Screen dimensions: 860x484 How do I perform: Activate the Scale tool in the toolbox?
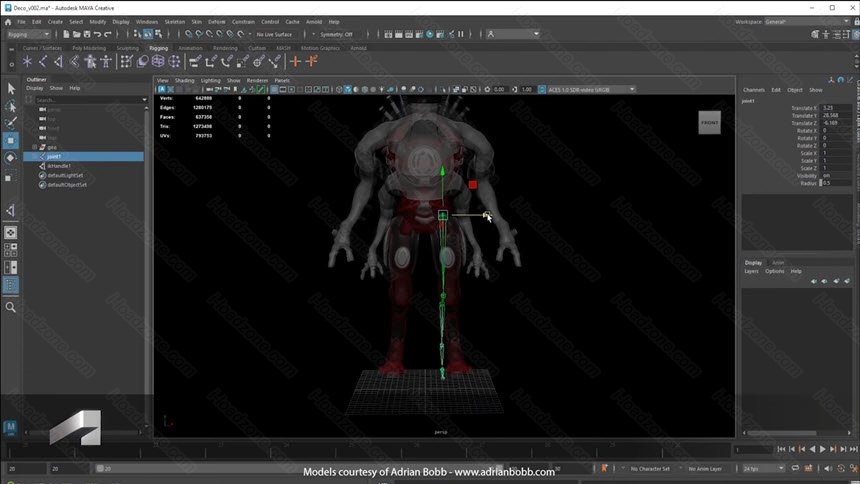click(x=10, y=176)
